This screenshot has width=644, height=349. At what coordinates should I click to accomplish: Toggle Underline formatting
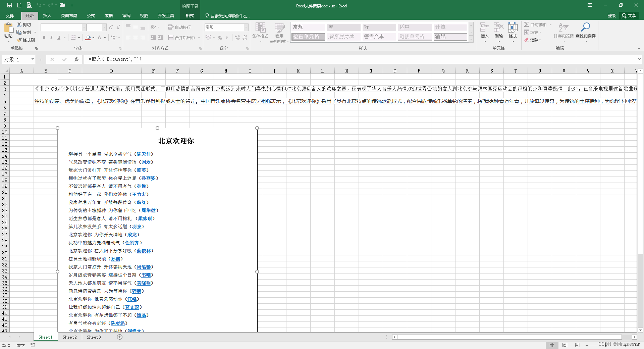pyautogui.click(x=59, y=38)
